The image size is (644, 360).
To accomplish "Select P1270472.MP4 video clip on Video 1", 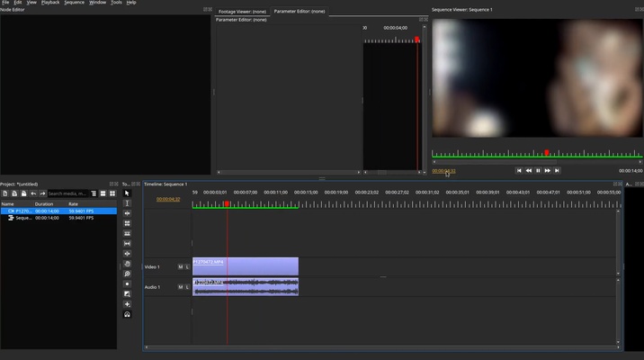I will coord(246,266).
